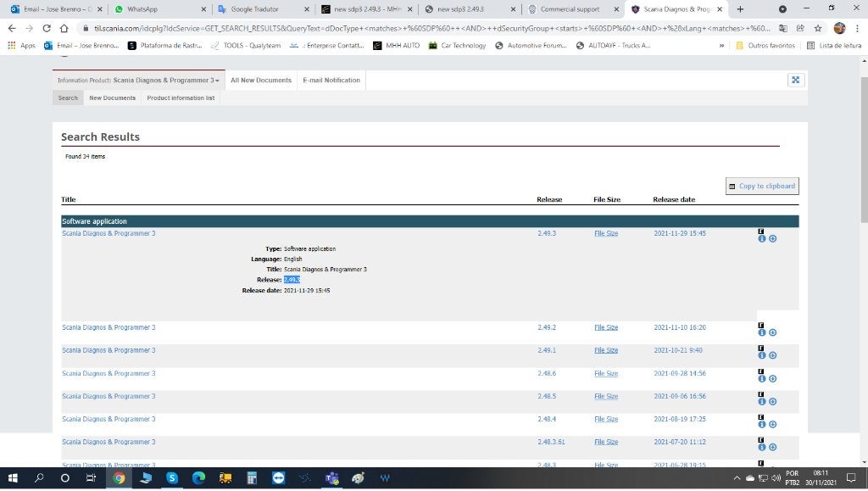Open E-mail Notification tab

pos(331,81)
